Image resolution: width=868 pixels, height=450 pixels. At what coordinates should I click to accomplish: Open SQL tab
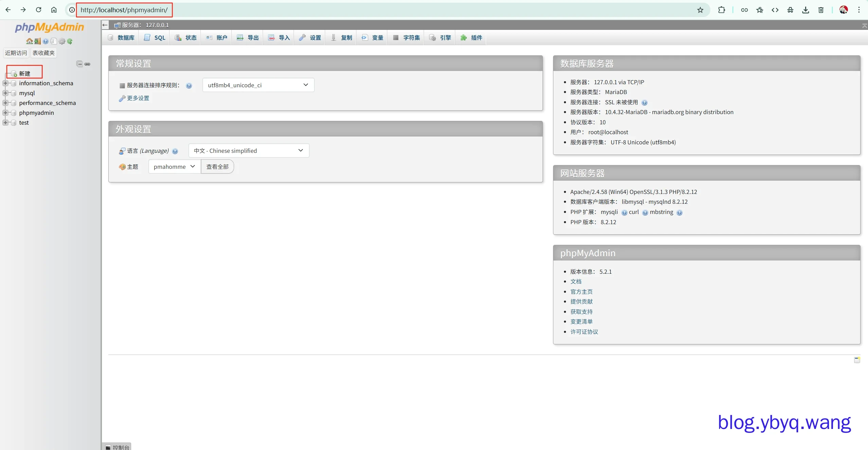[x=155, y=38]
